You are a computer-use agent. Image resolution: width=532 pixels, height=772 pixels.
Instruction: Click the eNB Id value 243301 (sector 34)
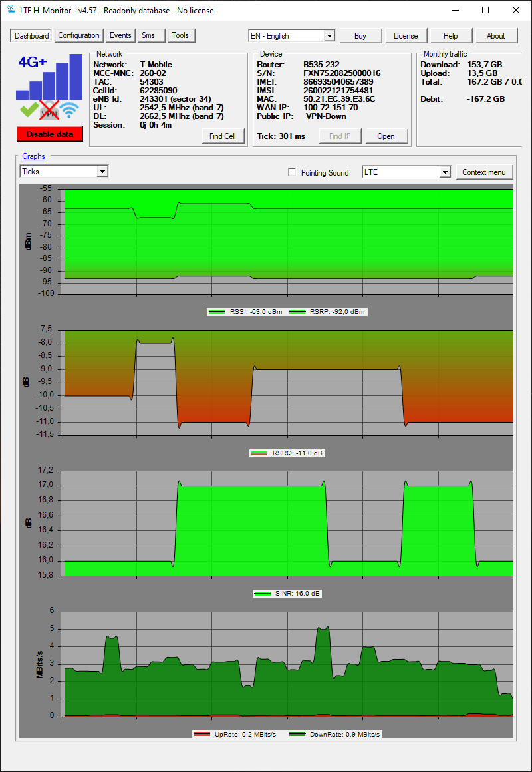coord(175,99)
